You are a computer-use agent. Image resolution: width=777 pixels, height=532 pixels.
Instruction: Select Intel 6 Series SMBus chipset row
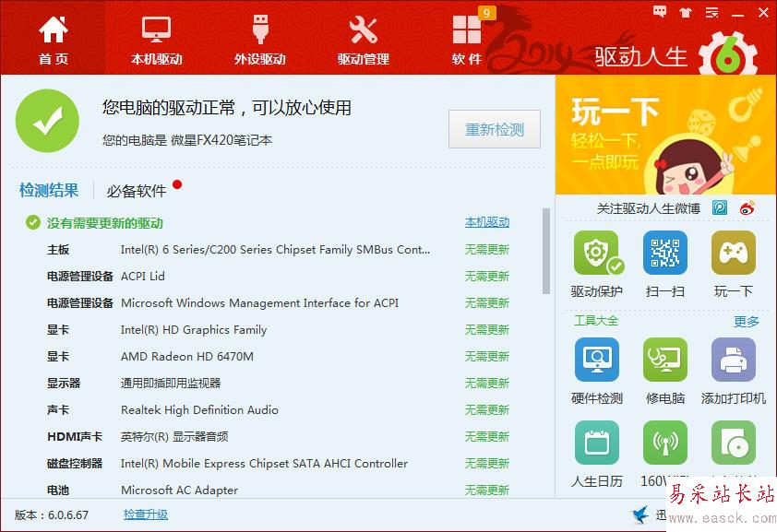tap(278, 250)
